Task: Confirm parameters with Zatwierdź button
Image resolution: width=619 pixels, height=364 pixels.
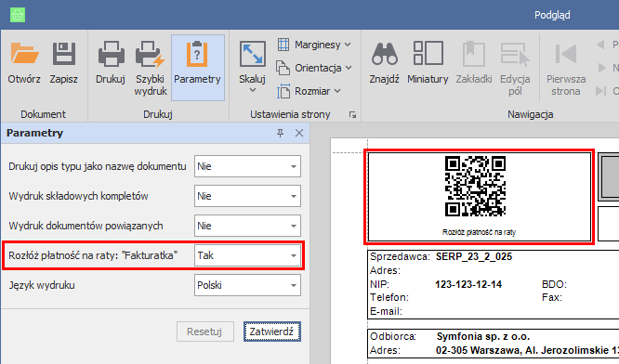Action: [272, 331]
